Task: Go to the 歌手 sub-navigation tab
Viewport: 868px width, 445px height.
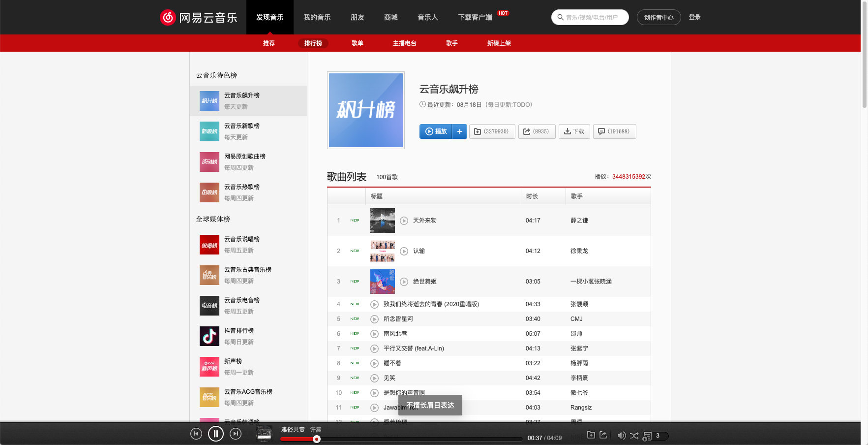Action: click(452, 43)
